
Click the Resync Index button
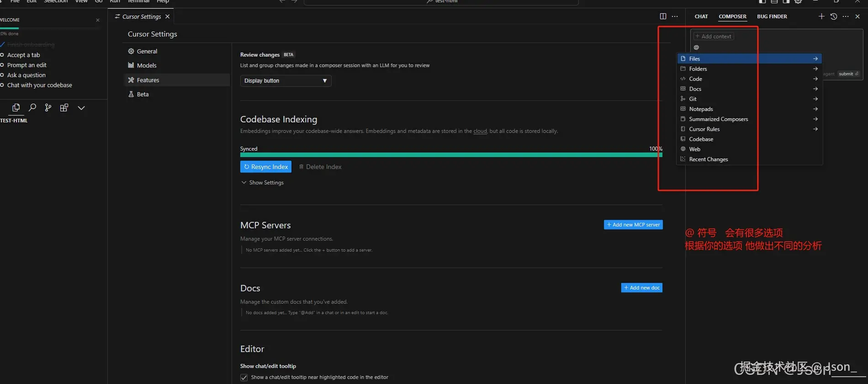coord(266,167)
